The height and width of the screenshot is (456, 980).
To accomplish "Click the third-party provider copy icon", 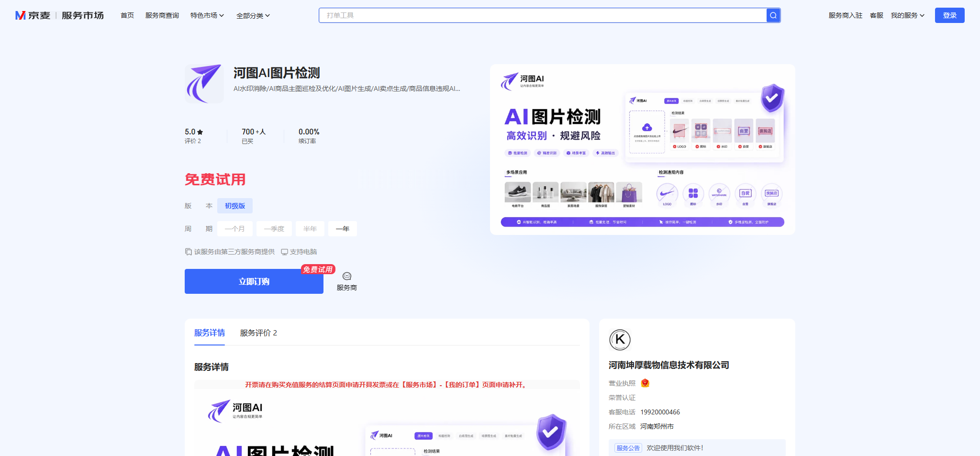I will tap(189, 252).
